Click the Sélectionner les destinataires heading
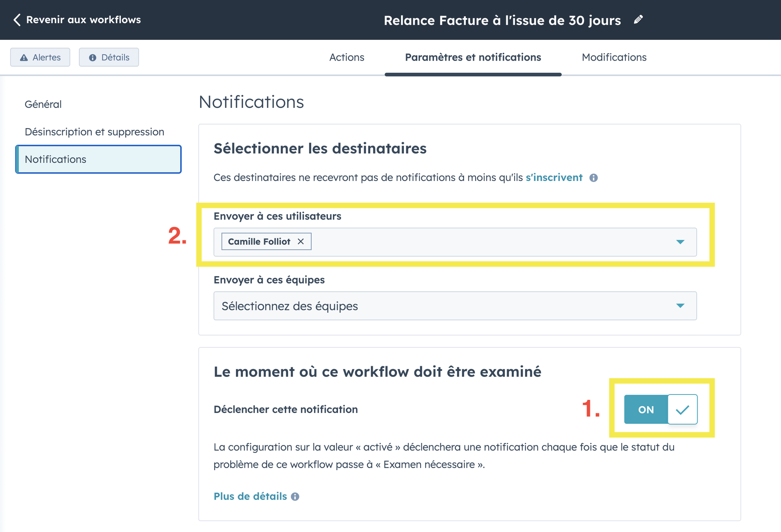The width and height of the screenshot is (781, 532). (x=320, y=148)
